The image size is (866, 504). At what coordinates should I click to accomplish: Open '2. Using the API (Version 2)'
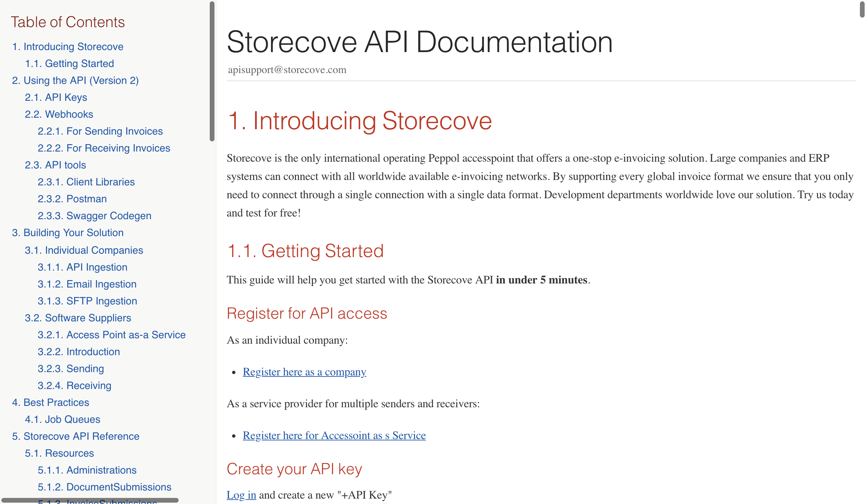tap(75, 81)
